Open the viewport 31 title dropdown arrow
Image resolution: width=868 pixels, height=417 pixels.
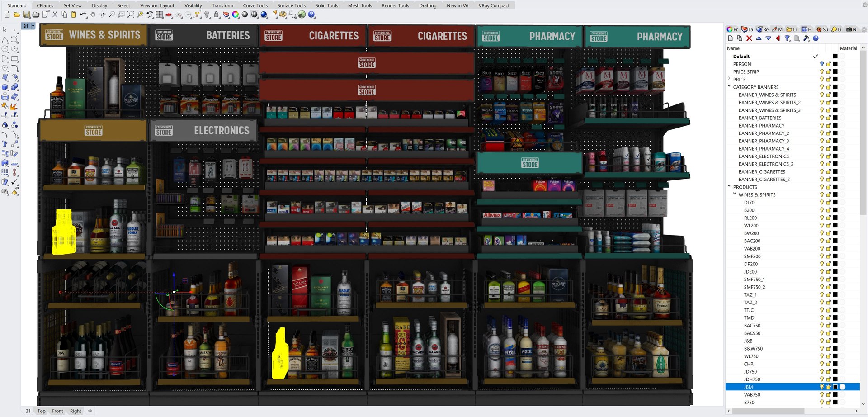33,26
